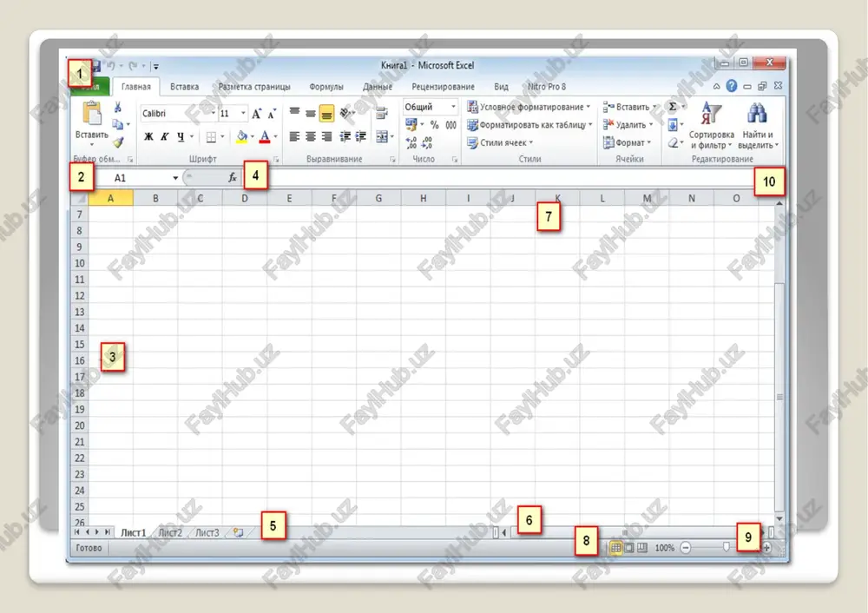Switch to Данные tab
868x613 pixels.
(x=378, y=86)
